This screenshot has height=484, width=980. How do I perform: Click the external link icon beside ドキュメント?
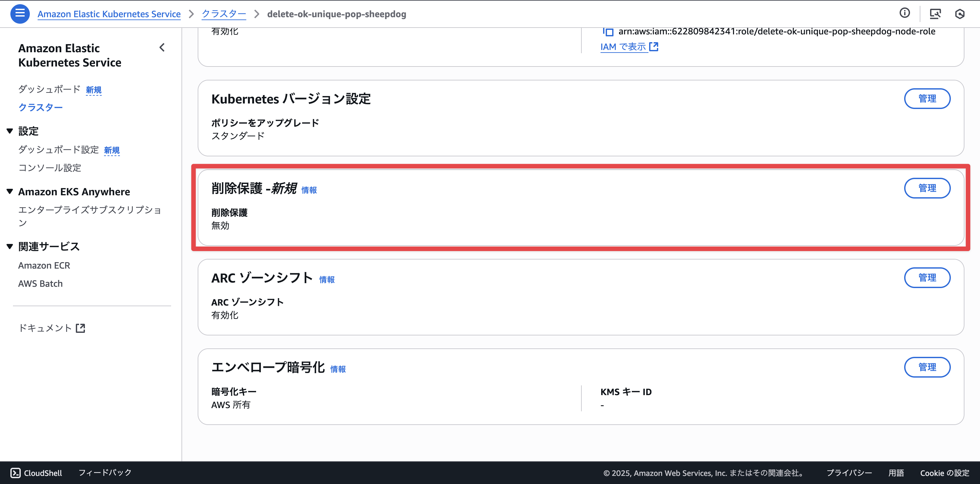[80, 328]
